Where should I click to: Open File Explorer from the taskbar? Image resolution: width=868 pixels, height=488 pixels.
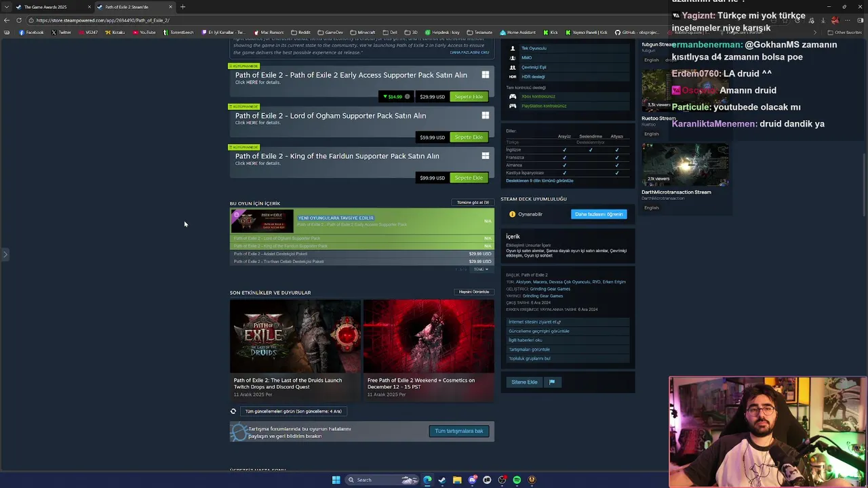coord(457,480)
